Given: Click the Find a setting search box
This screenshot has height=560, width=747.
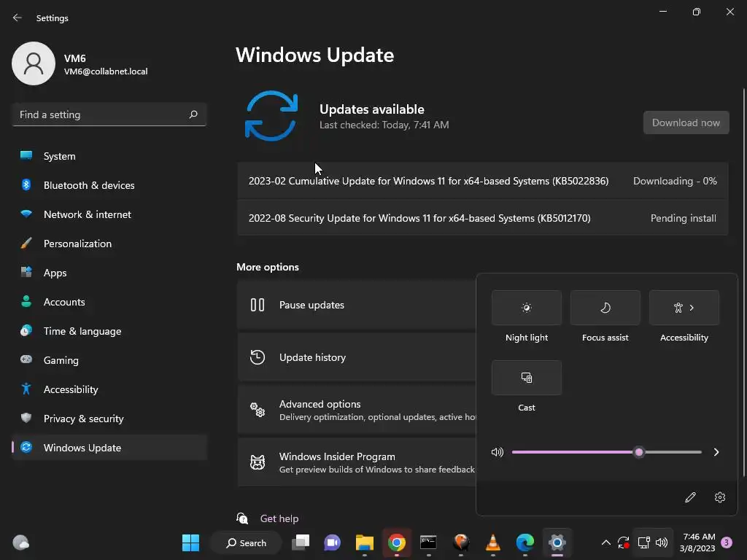Looking at the screenshot, I should pyautogui.click(x=109, y=114).
